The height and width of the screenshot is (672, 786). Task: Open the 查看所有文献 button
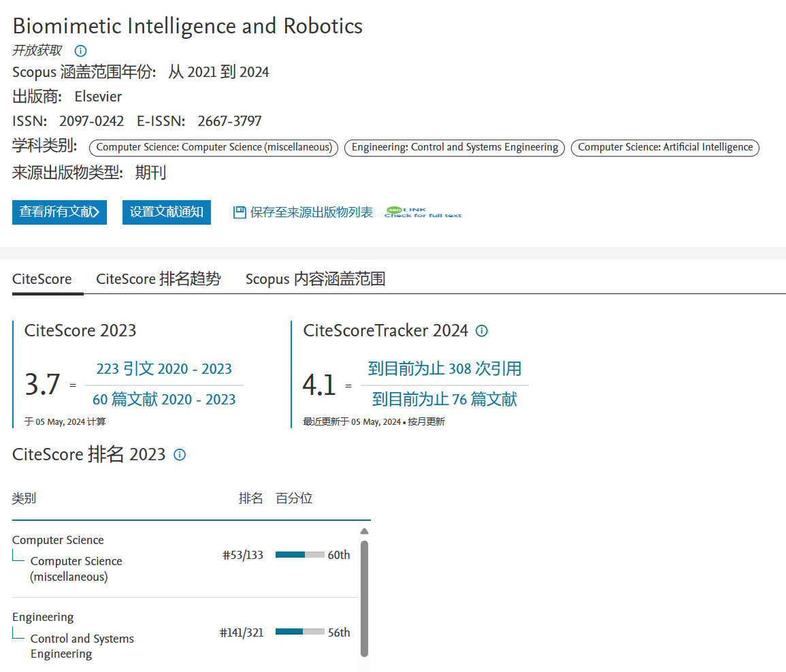point(59,212)
